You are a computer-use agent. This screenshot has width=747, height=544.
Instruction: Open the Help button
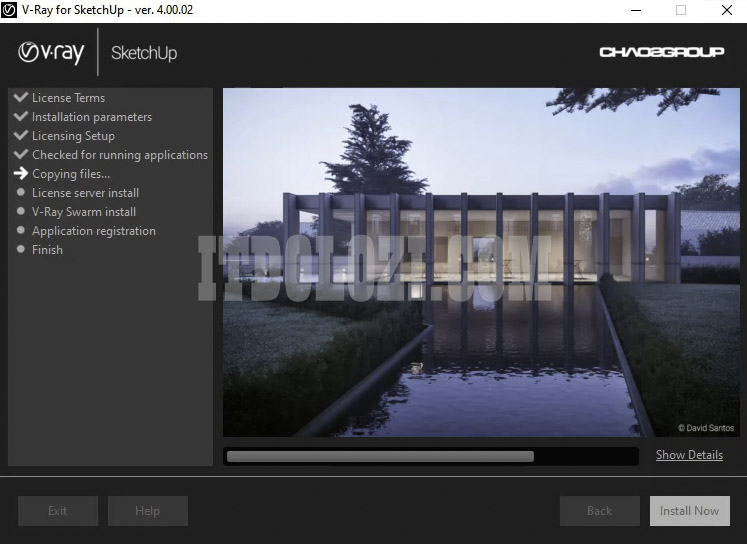point(147,511)
